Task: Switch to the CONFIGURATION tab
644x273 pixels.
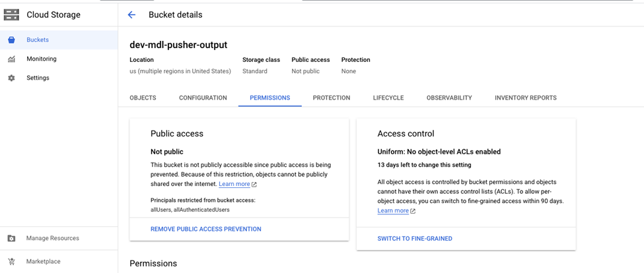Action: click(x=203, y=98)
